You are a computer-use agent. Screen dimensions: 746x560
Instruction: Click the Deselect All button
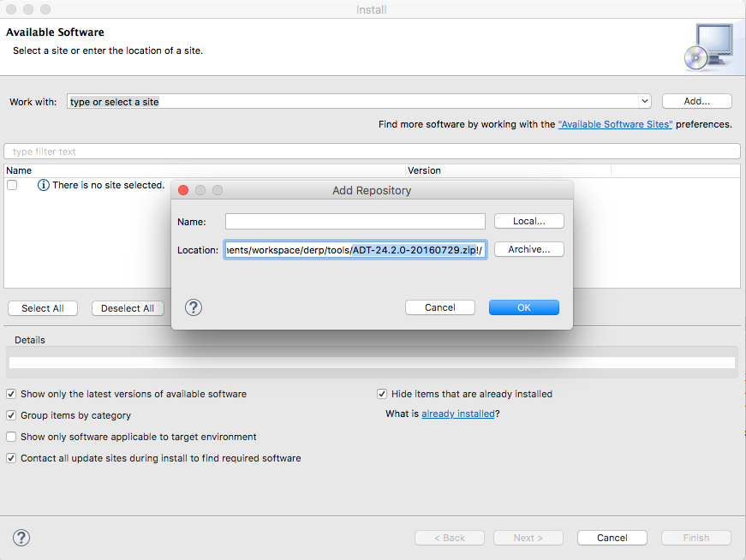(x=128, y=308)
